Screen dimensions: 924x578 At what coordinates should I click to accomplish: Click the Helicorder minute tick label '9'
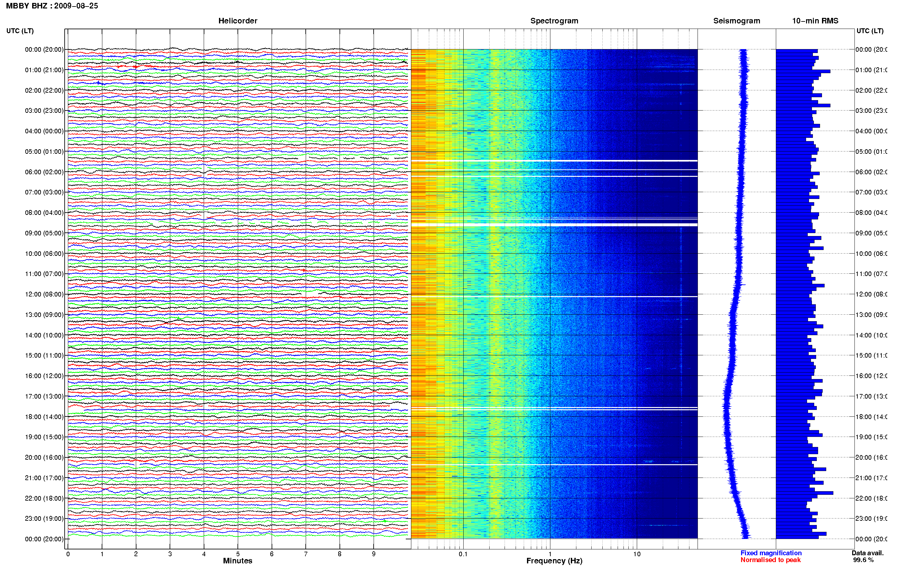pos(374,554)
